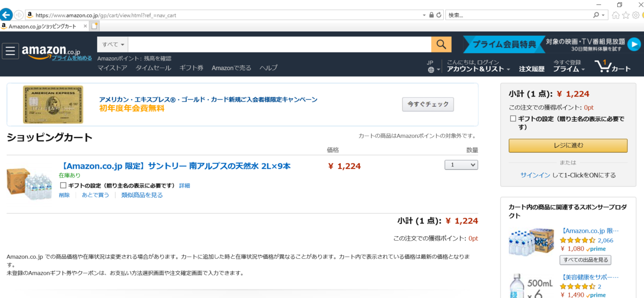Click the browser search magnifier icon

click(596, 15)
